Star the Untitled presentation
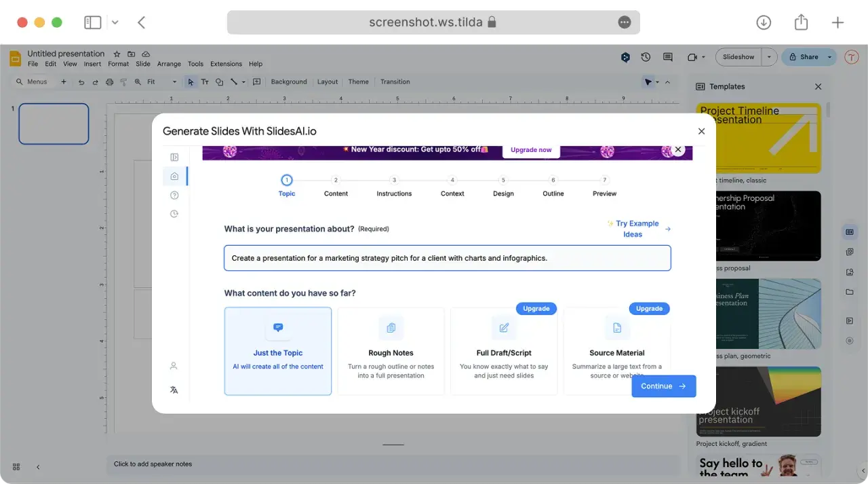The width and height of the screenshot is (868, 484). click(117, 54)
